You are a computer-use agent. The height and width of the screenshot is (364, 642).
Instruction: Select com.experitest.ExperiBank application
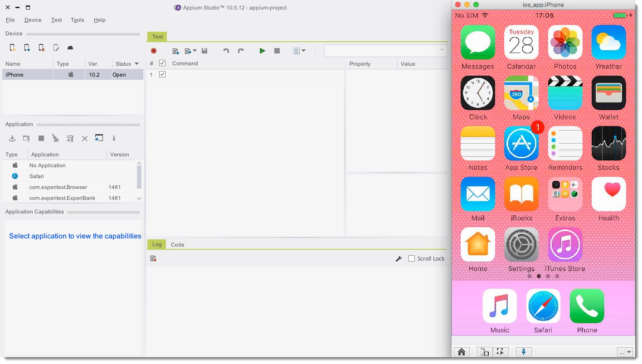pos(68,198)
